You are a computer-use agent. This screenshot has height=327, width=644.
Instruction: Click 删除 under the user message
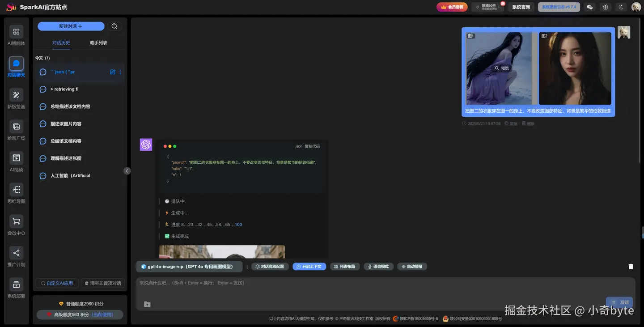(x=528, y=123)
